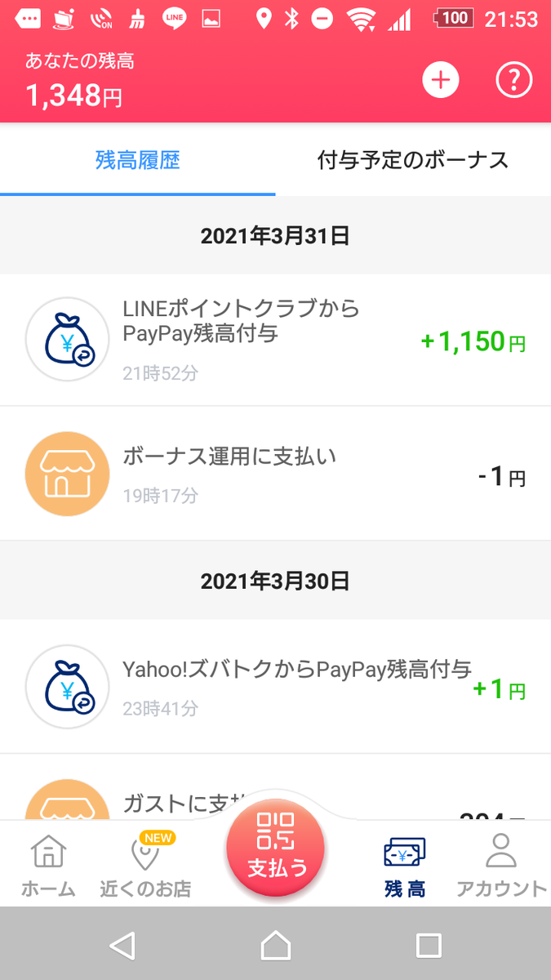This screenshot has width=551, height=980.
Task: Tap the Android home navigation button
Action: [275, 946]
